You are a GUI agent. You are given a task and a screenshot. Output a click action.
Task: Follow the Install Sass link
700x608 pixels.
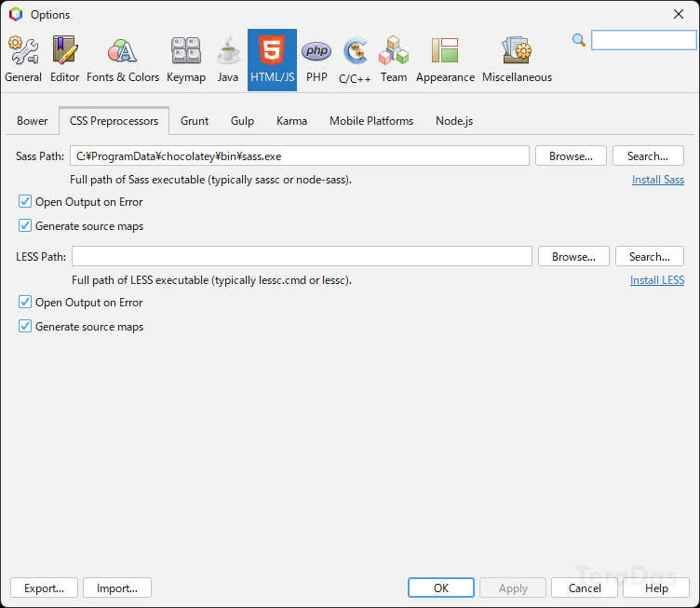pyautogui.click(x=658, y=180)
